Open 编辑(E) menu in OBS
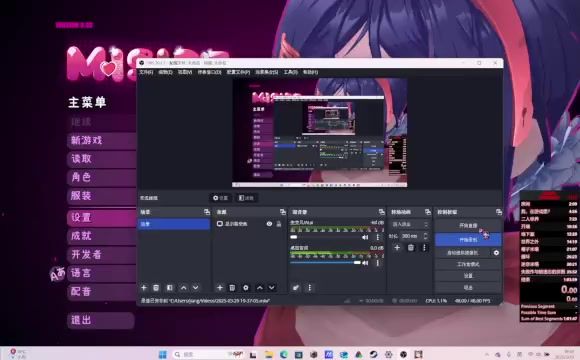The width and height of the screenshot is (580, 360). click(165, 72)
